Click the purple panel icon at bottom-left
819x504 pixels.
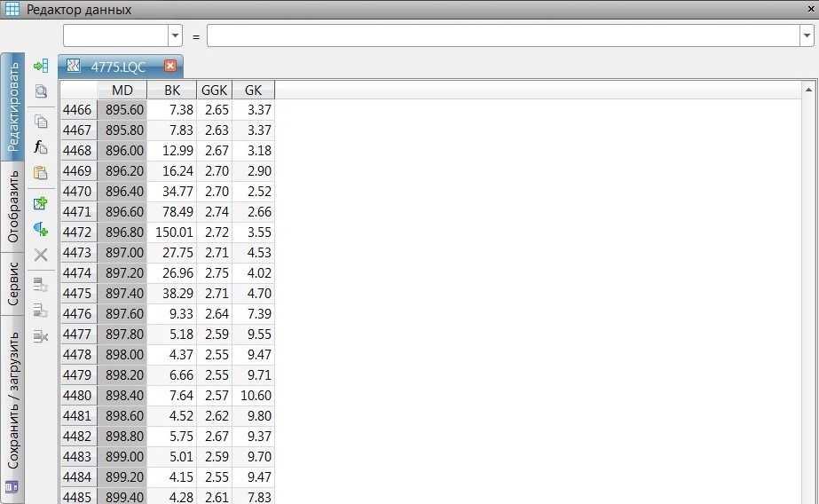12,487
